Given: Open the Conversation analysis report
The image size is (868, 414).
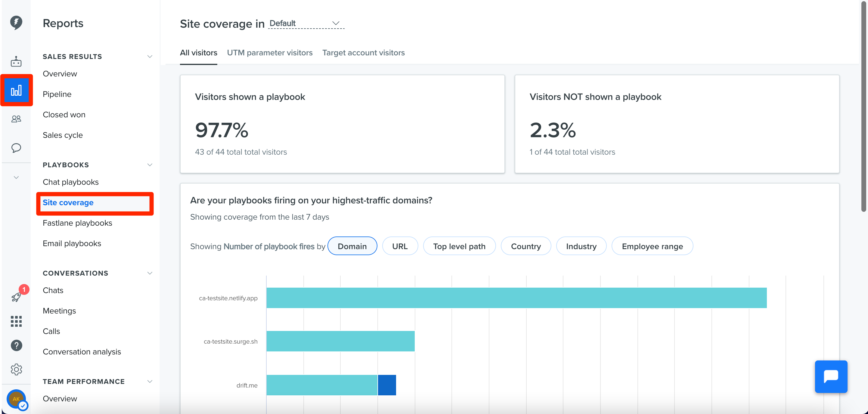Looking at the screenshot, I should [82, 352].
